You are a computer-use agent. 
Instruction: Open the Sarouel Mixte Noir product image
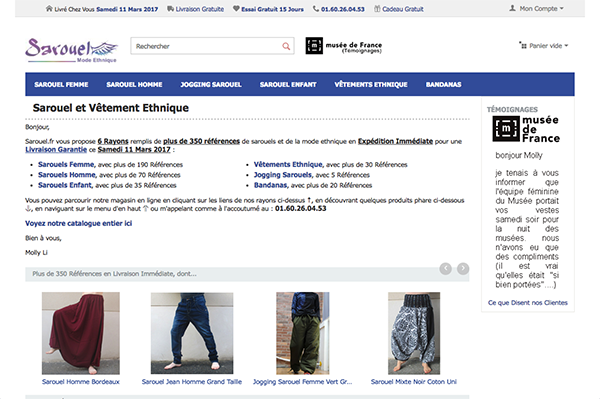click(x=414, y=333)
